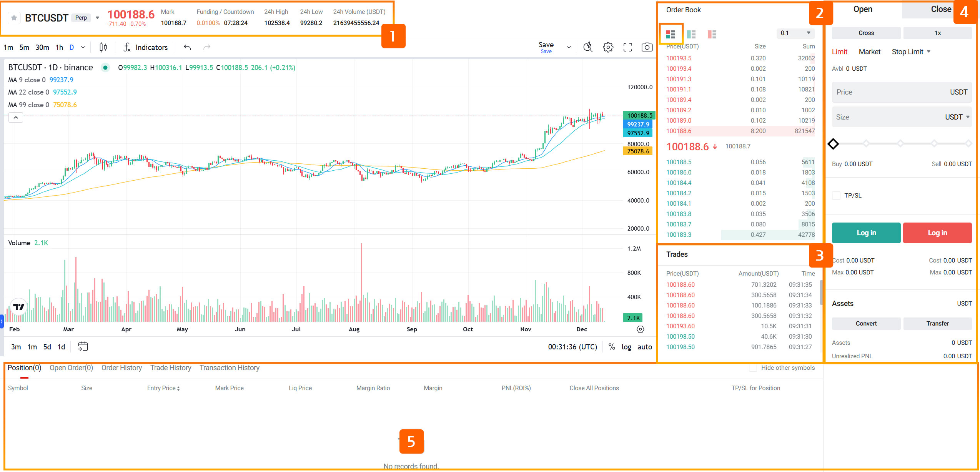This screenshot has height=472, width=980.
Task: Click the Convert button
Action: pyautogui.click(x=866, y=324)
